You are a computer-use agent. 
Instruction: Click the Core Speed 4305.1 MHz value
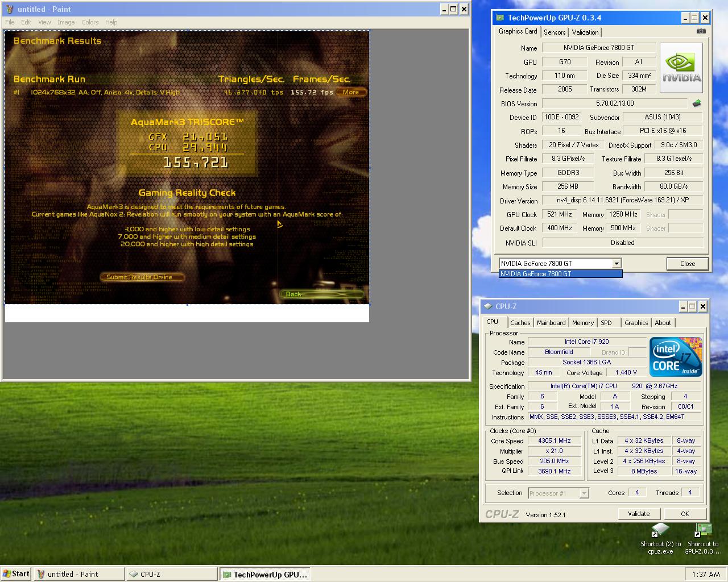554,440
